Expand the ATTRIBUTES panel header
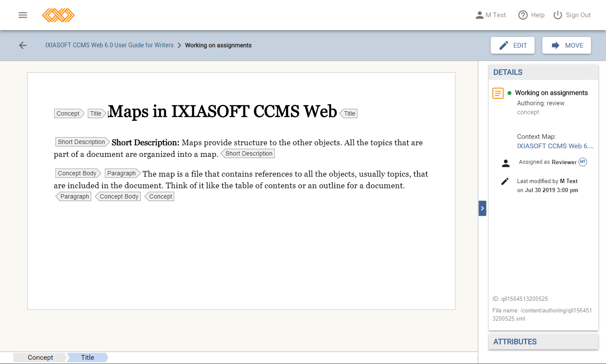This screenshot has width=606, height=364. (x=543, y=342)
